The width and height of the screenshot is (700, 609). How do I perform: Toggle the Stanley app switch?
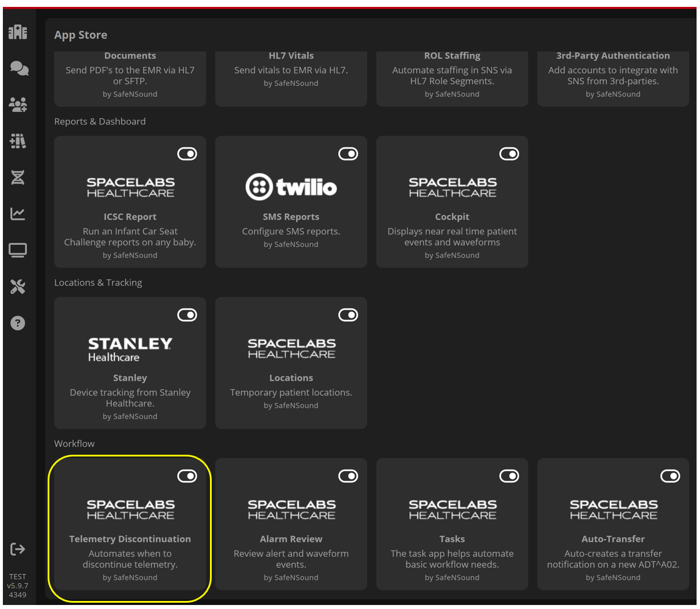point(187,315)
